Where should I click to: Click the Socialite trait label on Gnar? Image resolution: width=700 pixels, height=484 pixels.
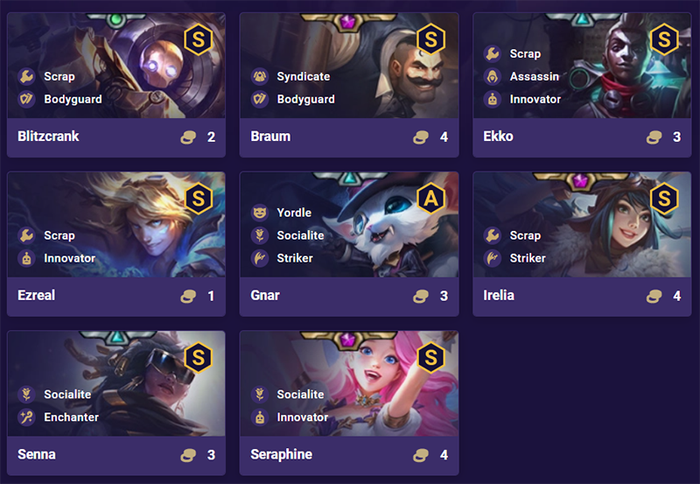coord(300,235)
